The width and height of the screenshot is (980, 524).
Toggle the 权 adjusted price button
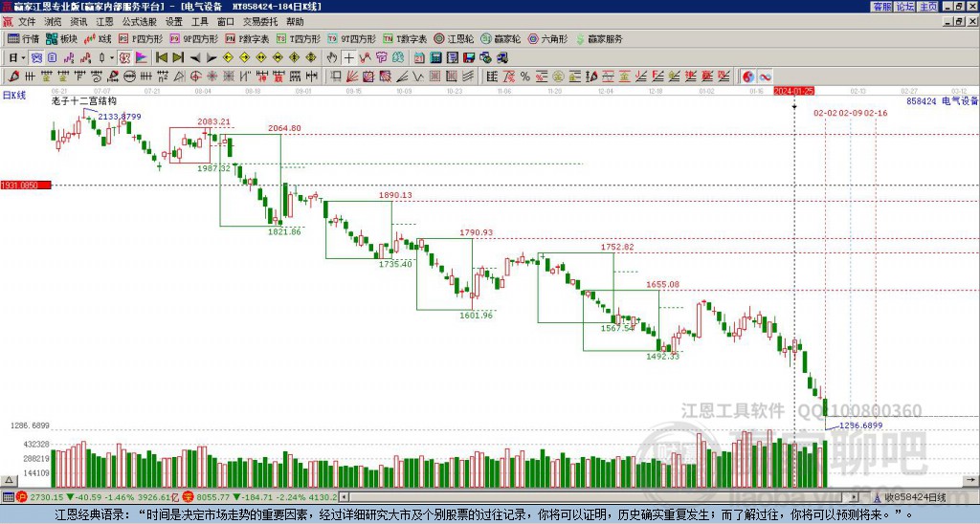pos(124,58)
